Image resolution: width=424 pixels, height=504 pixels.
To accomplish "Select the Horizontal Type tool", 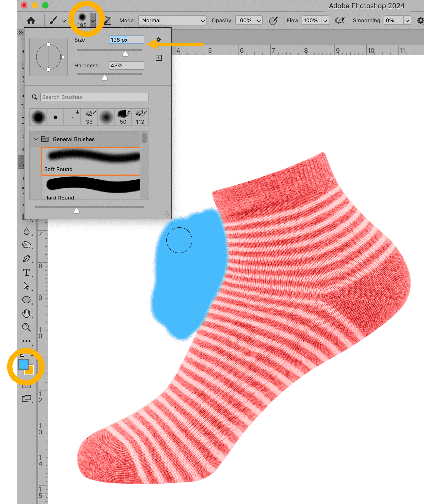I will click(26, 272).
